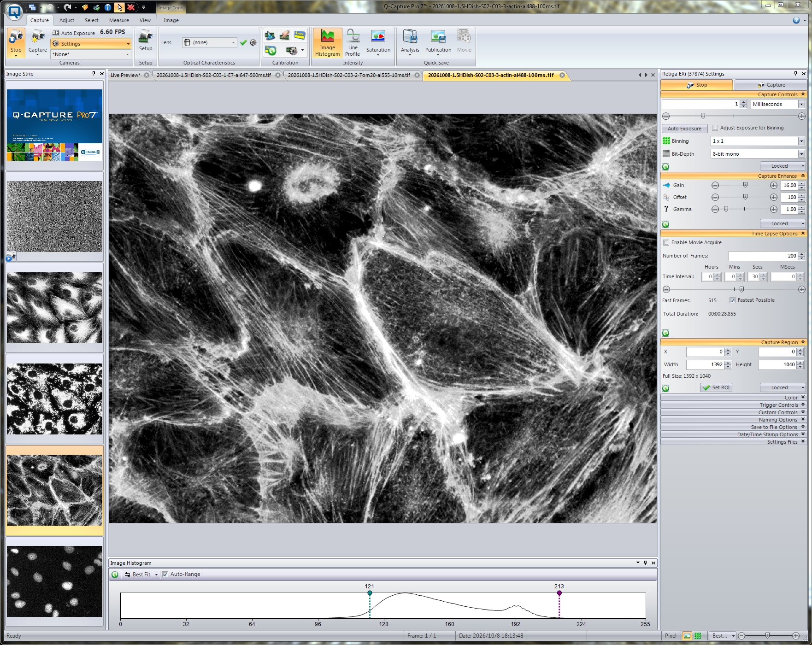Click the help icon in title area

point(796,20)
